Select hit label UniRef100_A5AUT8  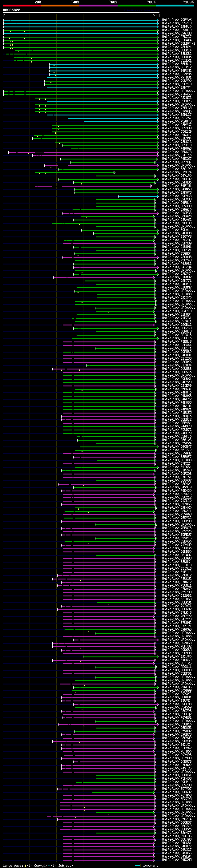point(176,122)
